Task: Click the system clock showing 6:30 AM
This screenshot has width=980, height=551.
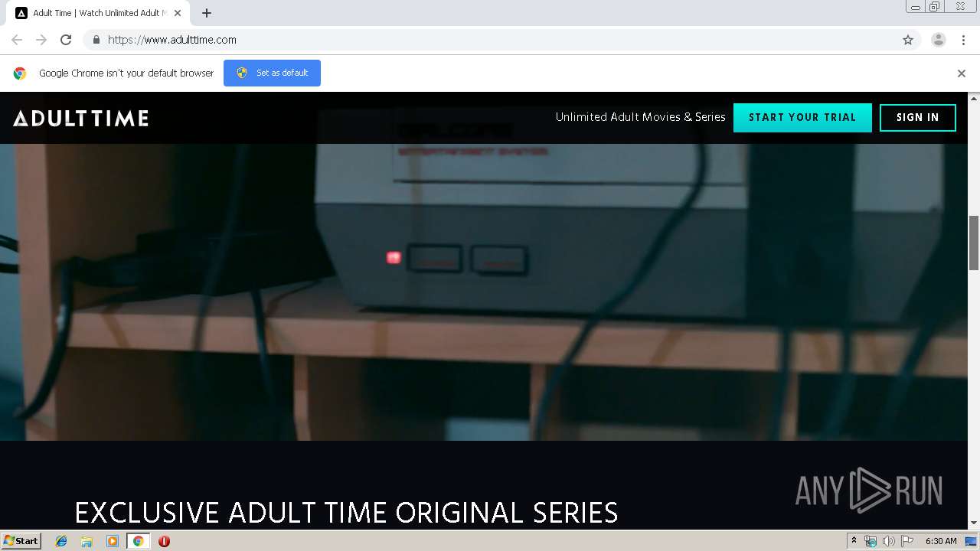Action: pyautogui.click(x=941, y=541)
